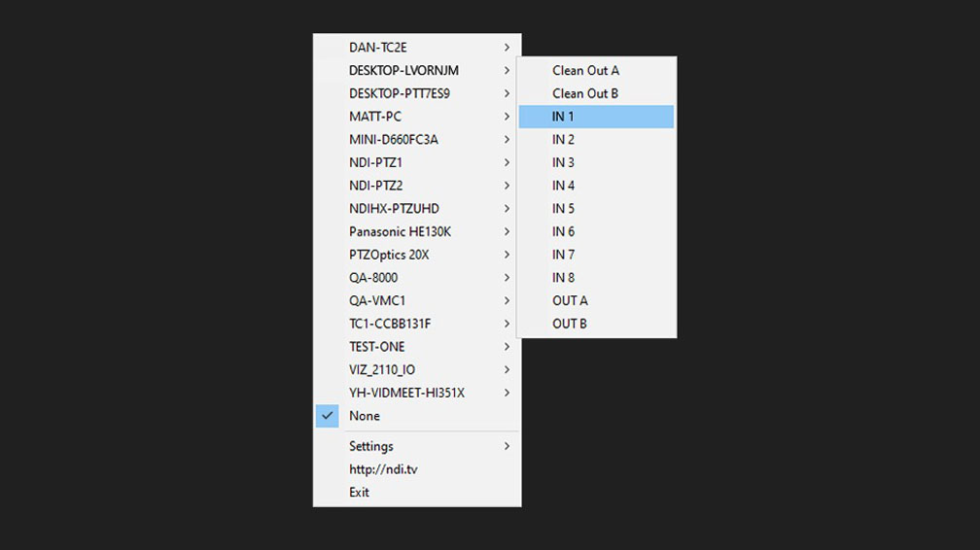Choose Clean Out A source
This screenshot has width=980, height=550.
point(585,71)
